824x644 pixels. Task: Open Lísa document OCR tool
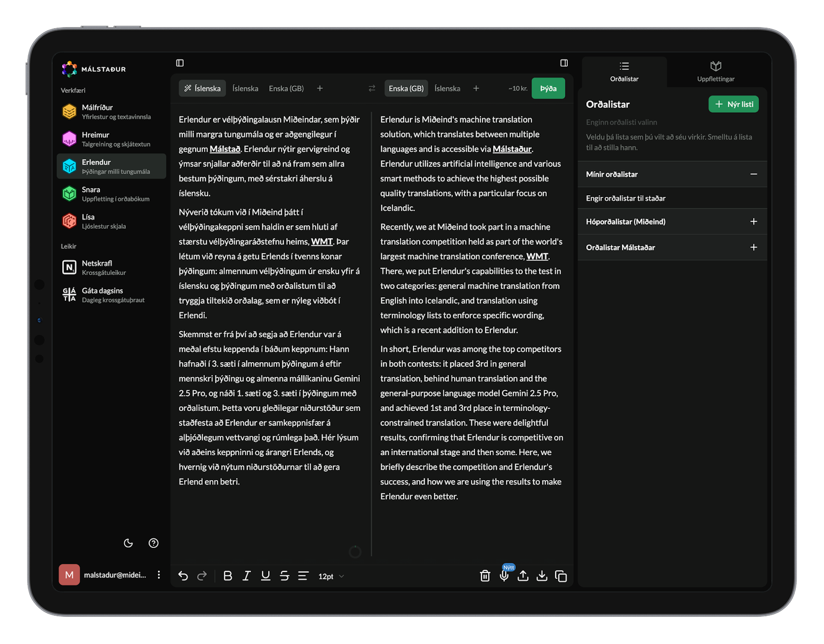pos(111,221)
